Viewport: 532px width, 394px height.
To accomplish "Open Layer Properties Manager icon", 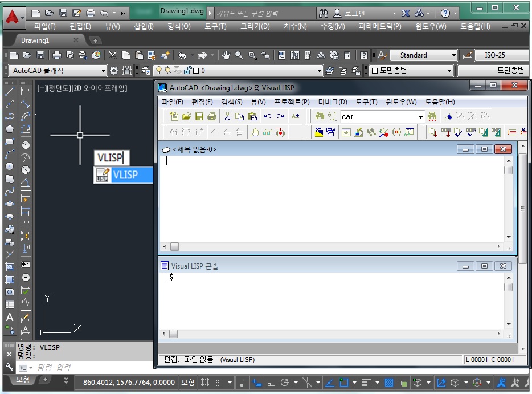I will [146, 71].
